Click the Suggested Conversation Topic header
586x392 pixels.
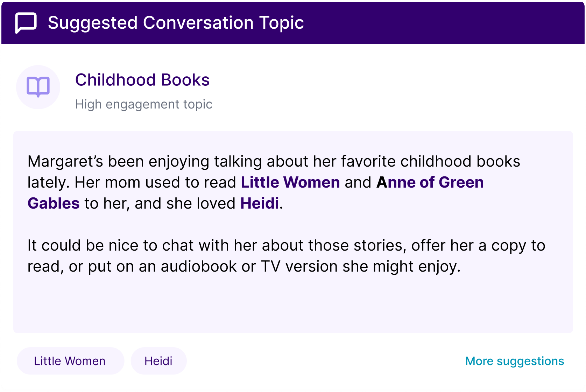click(176, 23)
